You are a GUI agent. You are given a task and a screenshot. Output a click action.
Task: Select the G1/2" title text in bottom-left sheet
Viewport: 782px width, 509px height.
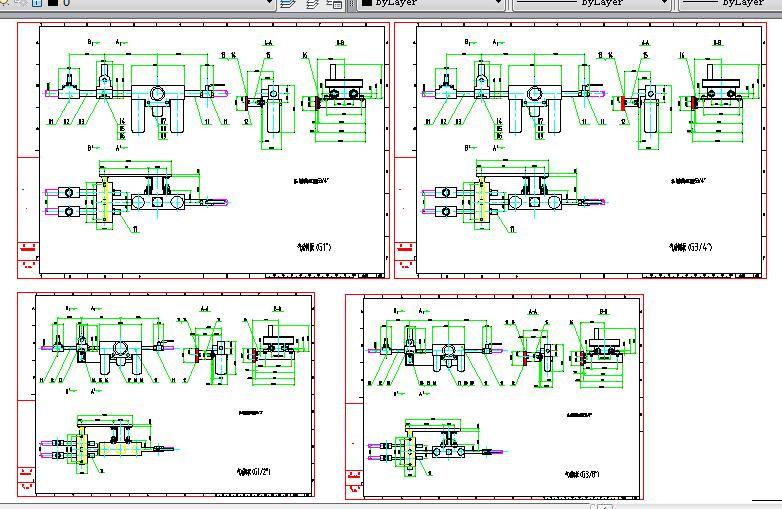(254, 471)
